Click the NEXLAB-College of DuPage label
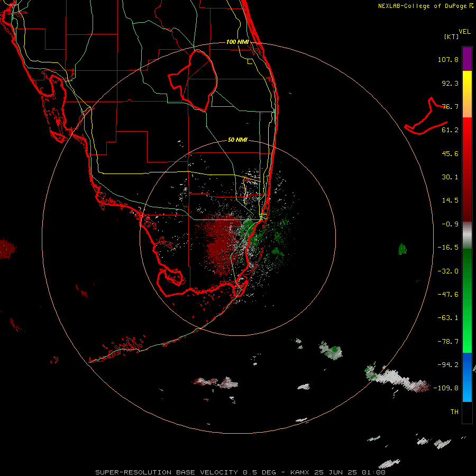476x476 pixels. [x=423, y=6]
